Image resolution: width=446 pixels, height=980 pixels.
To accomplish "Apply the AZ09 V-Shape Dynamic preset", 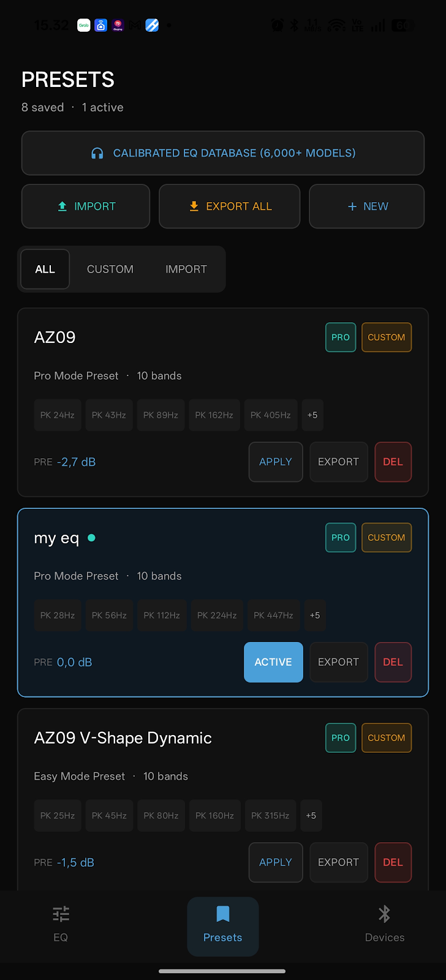I will [276, 862].
